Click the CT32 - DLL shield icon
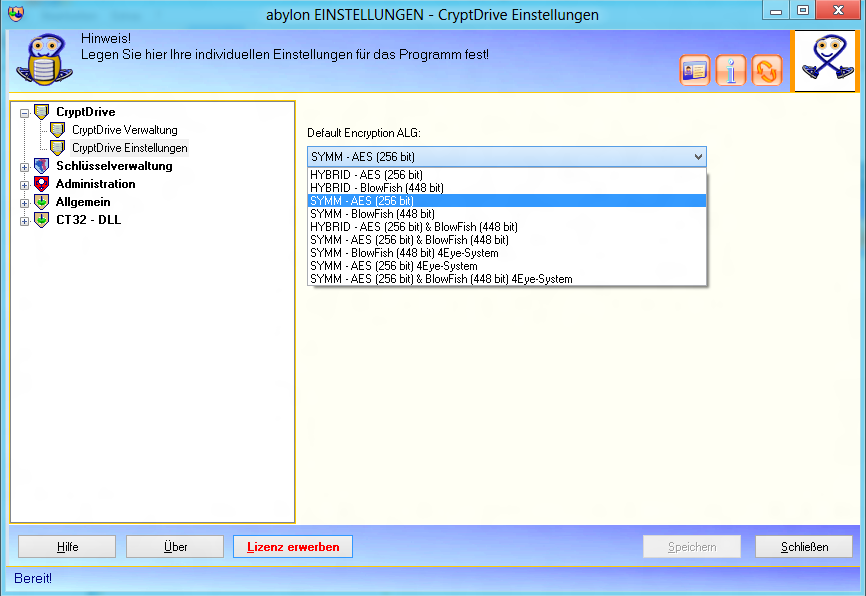This screenshot has height=596, width=866. click(41, 220)
